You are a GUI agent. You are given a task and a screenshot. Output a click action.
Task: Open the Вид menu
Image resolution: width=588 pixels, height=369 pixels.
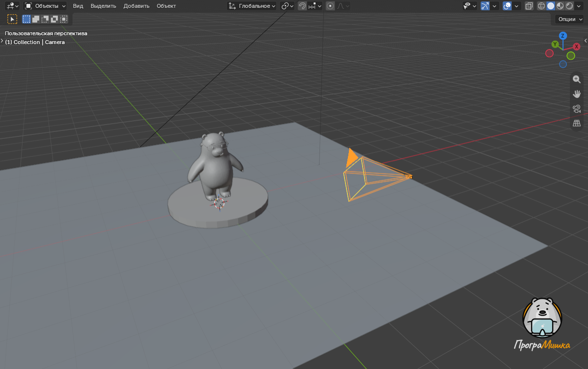[78, 6]
